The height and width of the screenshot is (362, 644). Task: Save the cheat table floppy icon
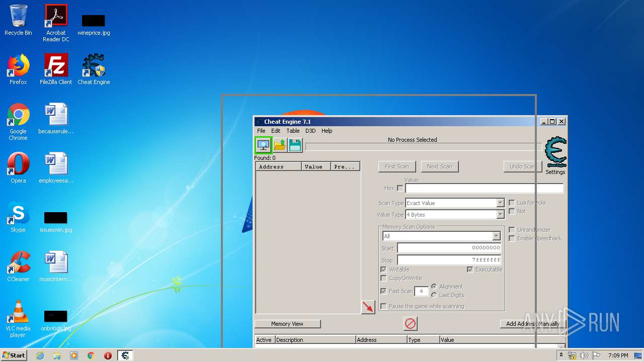[x=295, y=145]
